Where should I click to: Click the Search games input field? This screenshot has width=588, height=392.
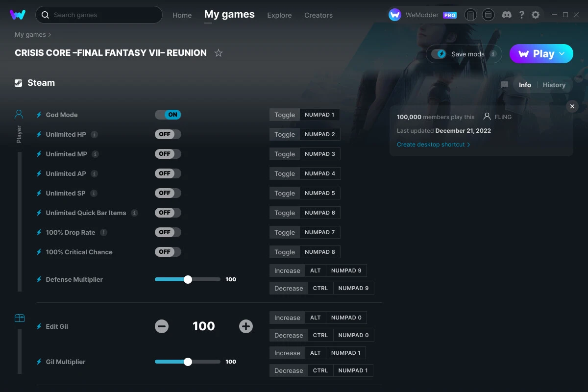tap(99, 15)
